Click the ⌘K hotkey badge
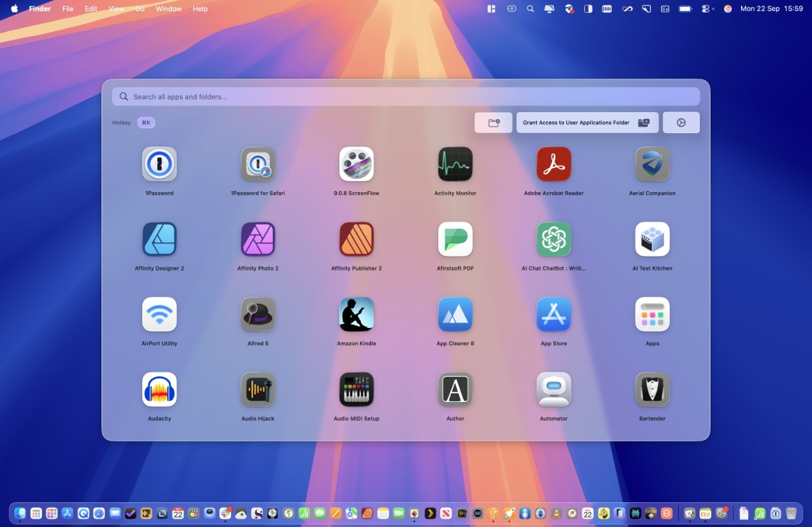 (x=146, y=123)
